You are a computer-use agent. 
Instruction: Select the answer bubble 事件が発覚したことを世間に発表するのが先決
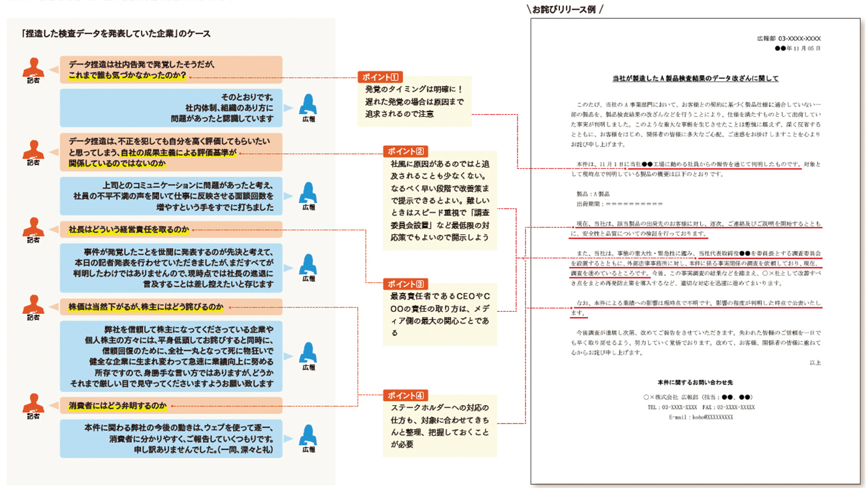(171, 268)
